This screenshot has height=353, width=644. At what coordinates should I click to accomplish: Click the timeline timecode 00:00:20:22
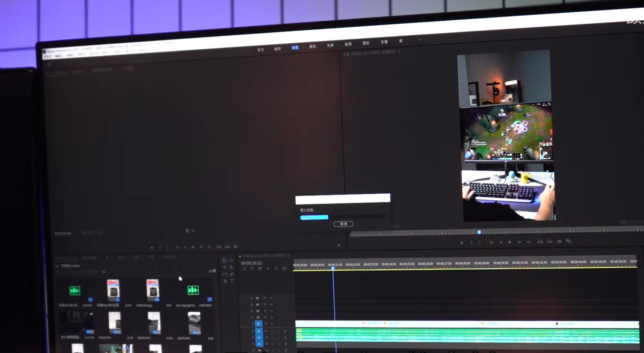(251, 263)
